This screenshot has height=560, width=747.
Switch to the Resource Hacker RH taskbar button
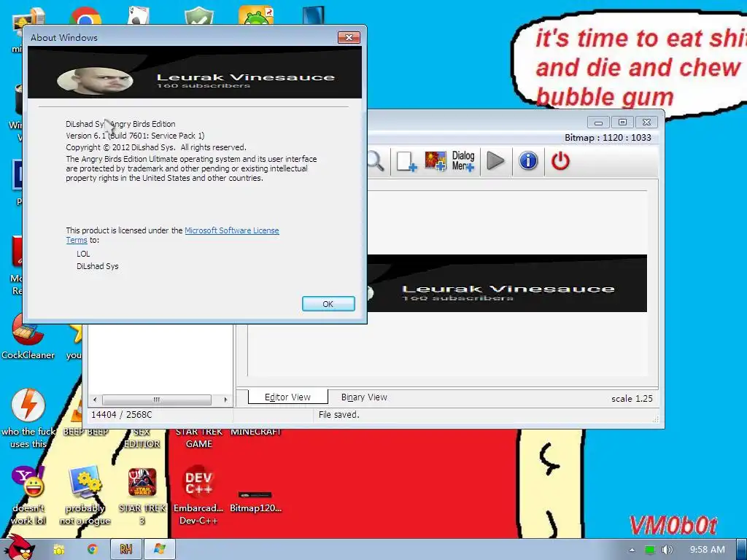click(x=125, y=550)
